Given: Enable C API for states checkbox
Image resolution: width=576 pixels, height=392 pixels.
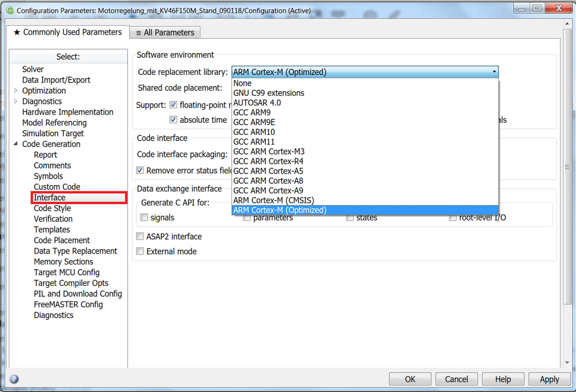Looking at the screenshot, I should click(x=350, y=218).
